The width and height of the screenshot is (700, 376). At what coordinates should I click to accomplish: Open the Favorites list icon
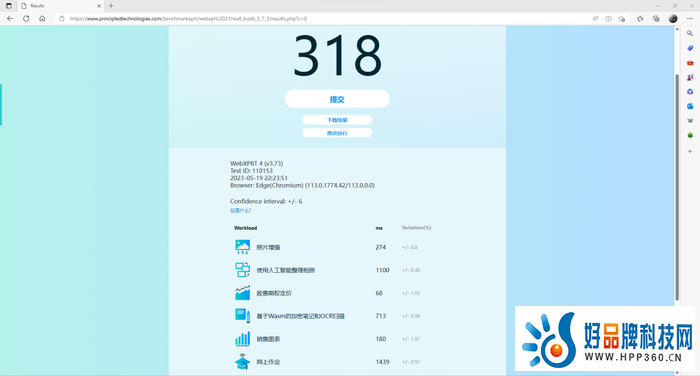[640, 19]
